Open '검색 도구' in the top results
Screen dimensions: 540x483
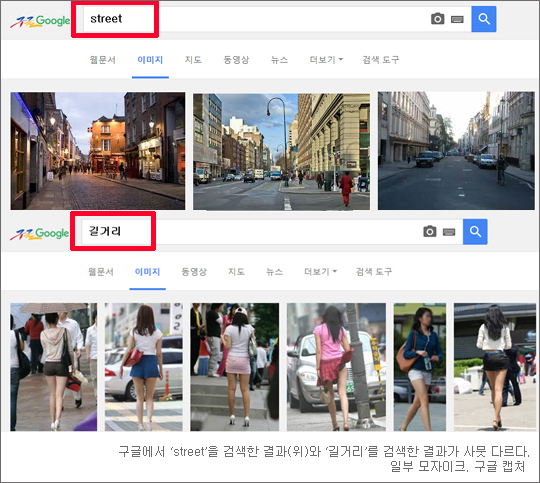coord(381,60)
